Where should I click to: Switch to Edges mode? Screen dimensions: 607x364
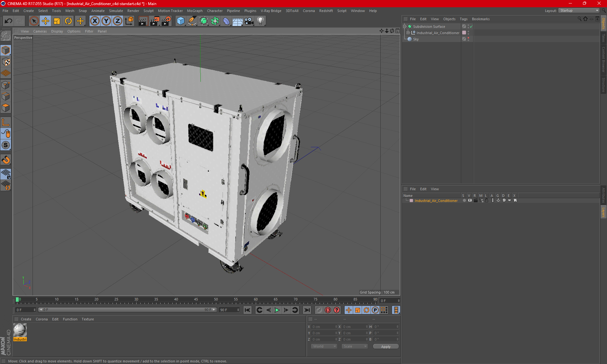(x=6, y=96)
